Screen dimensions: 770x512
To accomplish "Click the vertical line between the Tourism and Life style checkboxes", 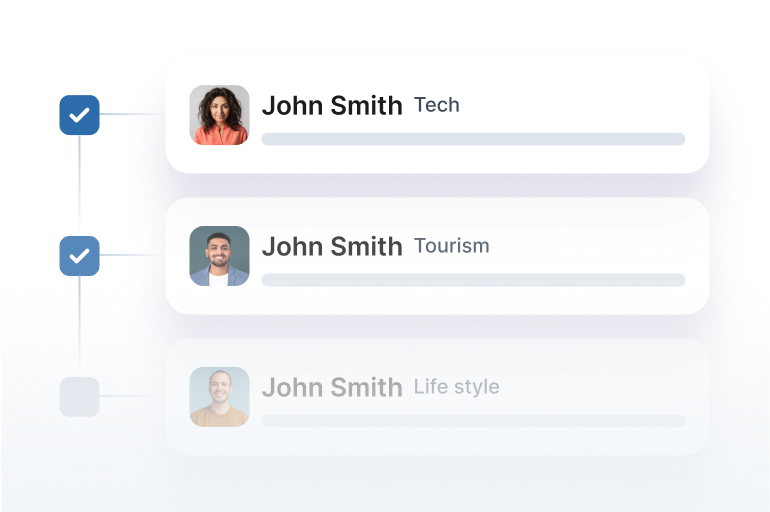I will click(80, 326).
